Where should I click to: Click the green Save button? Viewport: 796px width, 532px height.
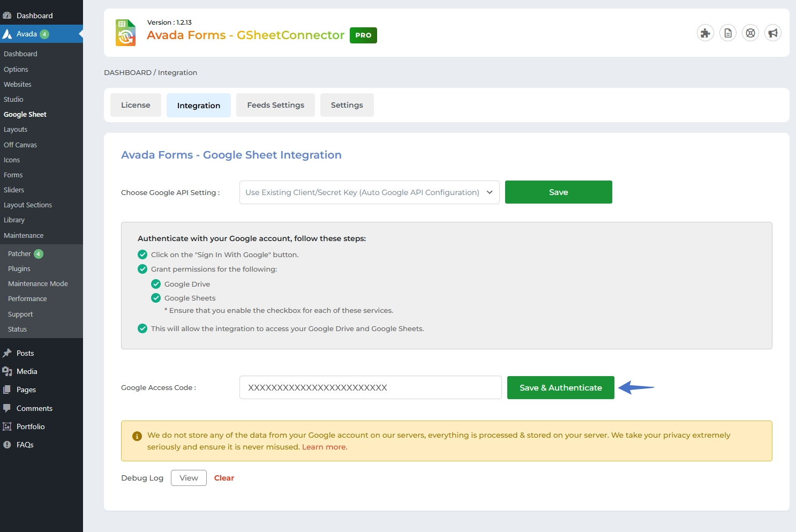(558, 192)
